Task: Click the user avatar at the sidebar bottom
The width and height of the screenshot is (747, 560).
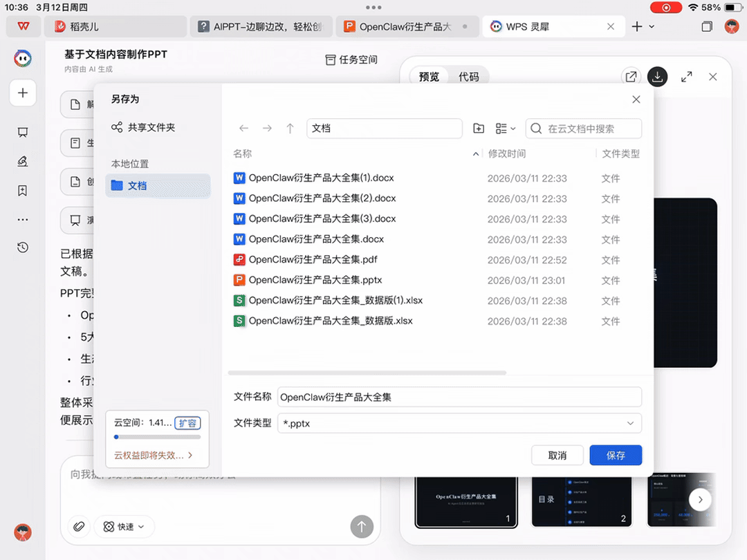Action: (x=22, y=532)
